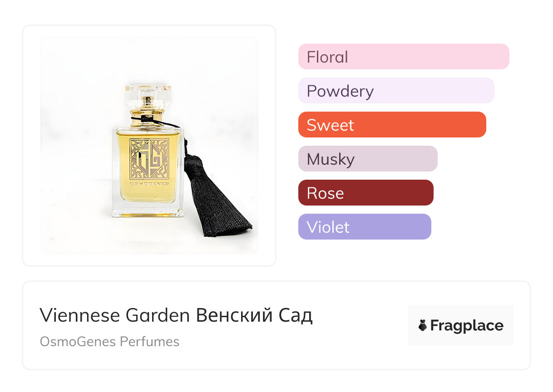
Task: Click the crystal cap of the bottle
Action: (x=148, y=91)
